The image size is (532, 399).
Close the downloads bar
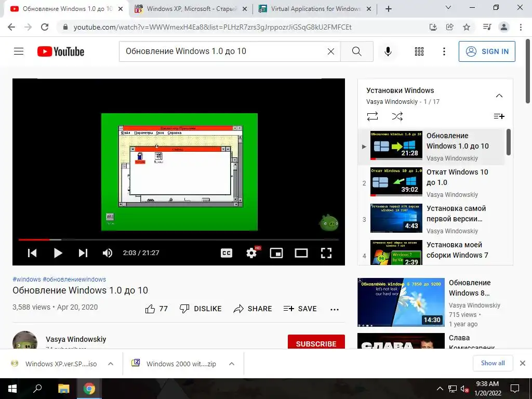click(x=523, y=363)
